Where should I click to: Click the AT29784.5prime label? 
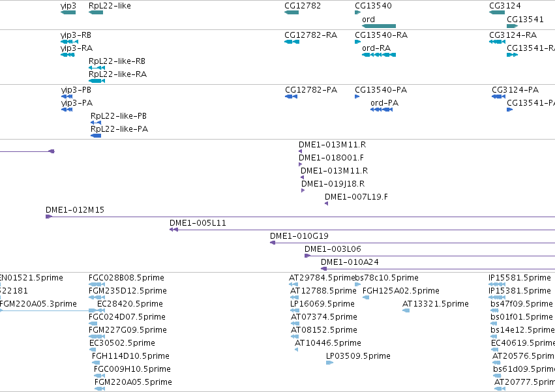click(x=322, y=278)
